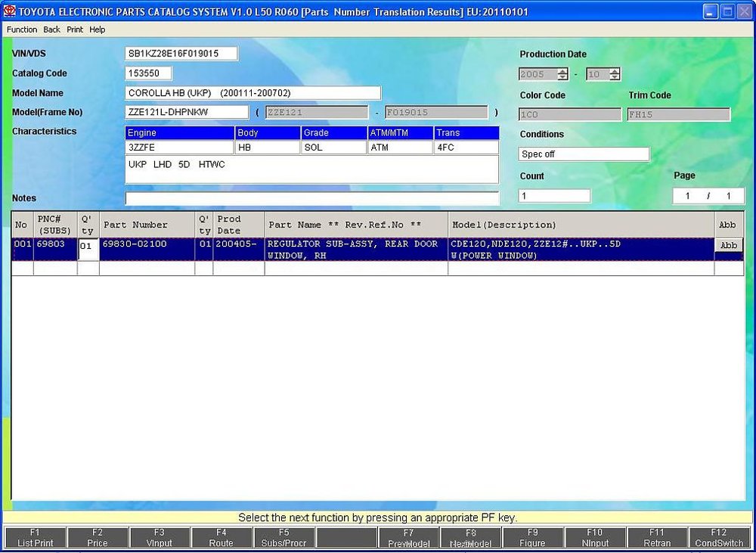Click the Grade column header

click(333, 132)
